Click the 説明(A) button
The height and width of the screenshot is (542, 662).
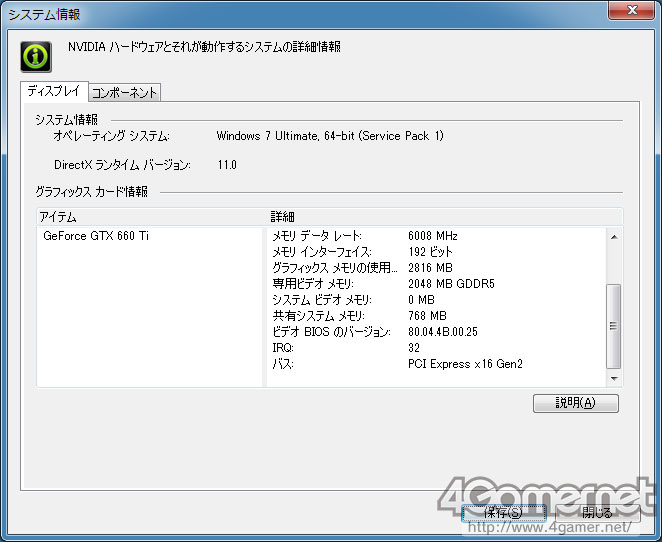click(575, 403)
